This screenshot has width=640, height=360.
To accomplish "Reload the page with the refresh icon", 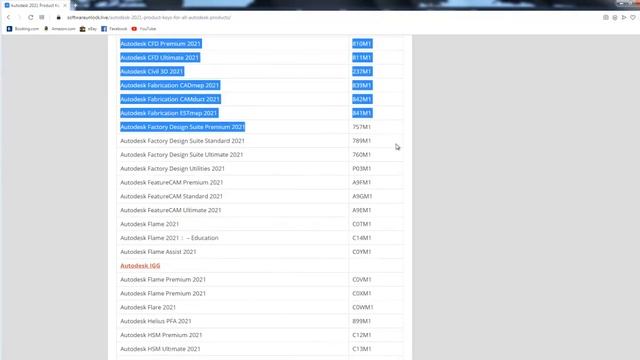I will pyautogui.click(x=31, y=18).
